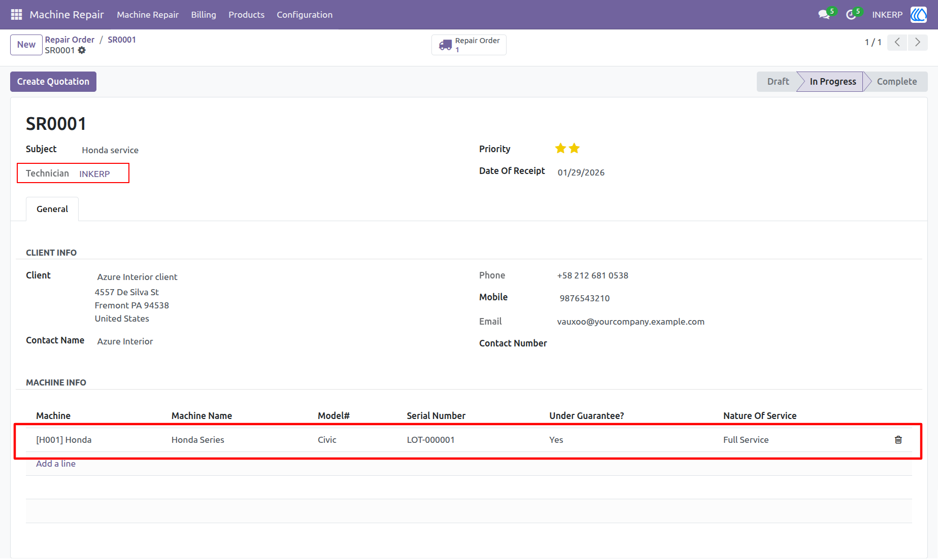This screenshot has width=938, height=560.
Task: Click the phone number +58 212 681 0538
Action: click(x=593, y=275)
